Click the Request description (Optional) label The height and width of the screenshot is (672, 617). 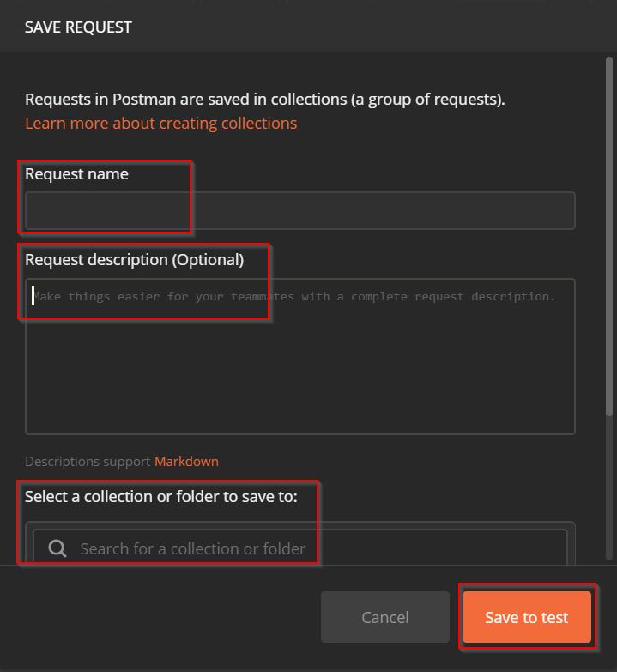(x=134, y=259)
